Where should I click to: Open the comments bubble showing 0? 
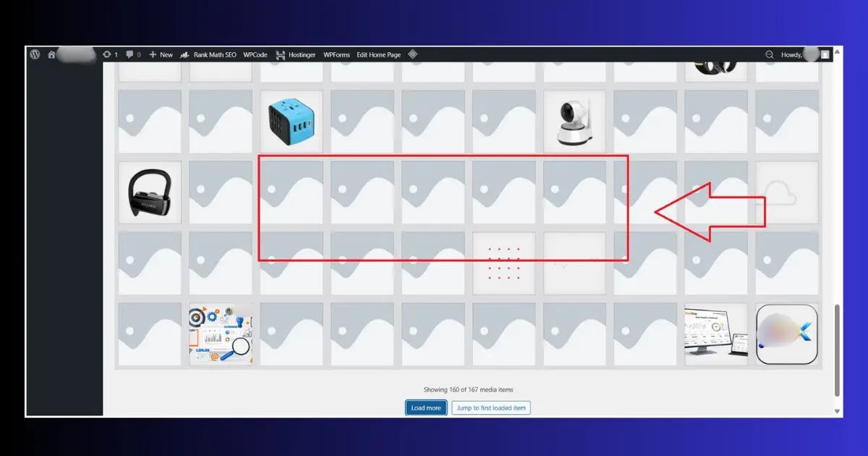133,54
